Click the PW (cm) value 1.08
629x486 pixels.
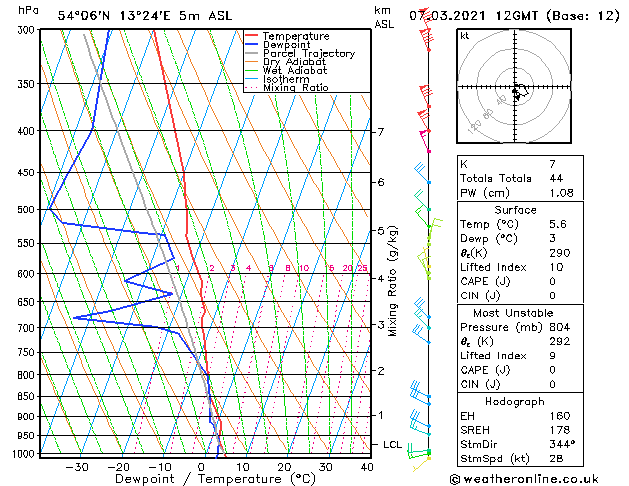tap(561, 193)
